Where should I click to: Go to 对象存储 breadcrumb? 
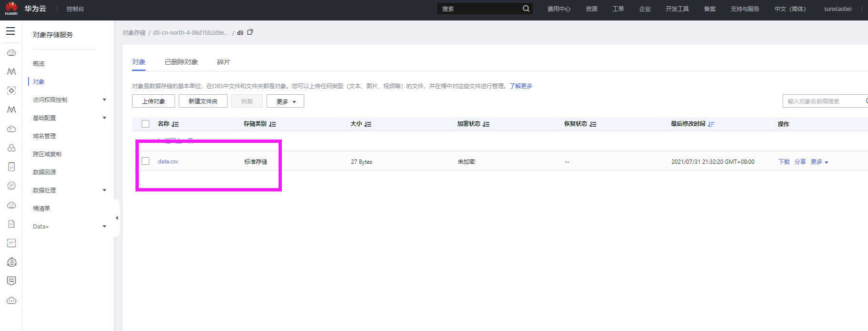134,32
